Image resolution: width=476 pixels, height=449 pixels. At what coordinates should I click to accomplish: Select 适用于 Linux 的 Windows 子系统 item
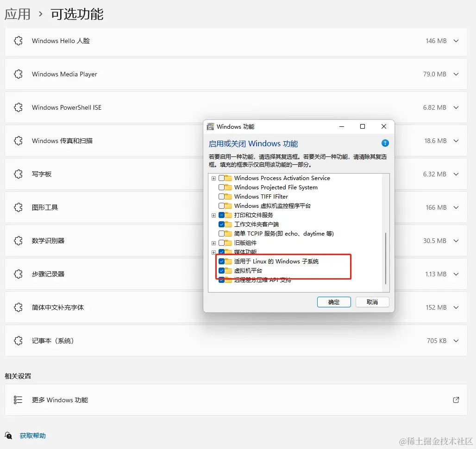(x=276, y=262)
